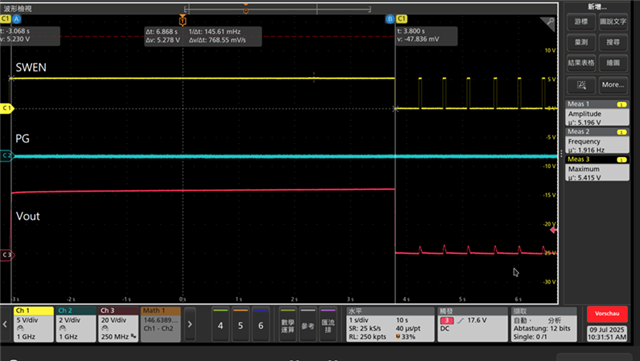Open the More... add menu
This screenshot has width=640, height=361.
(613, 85)
